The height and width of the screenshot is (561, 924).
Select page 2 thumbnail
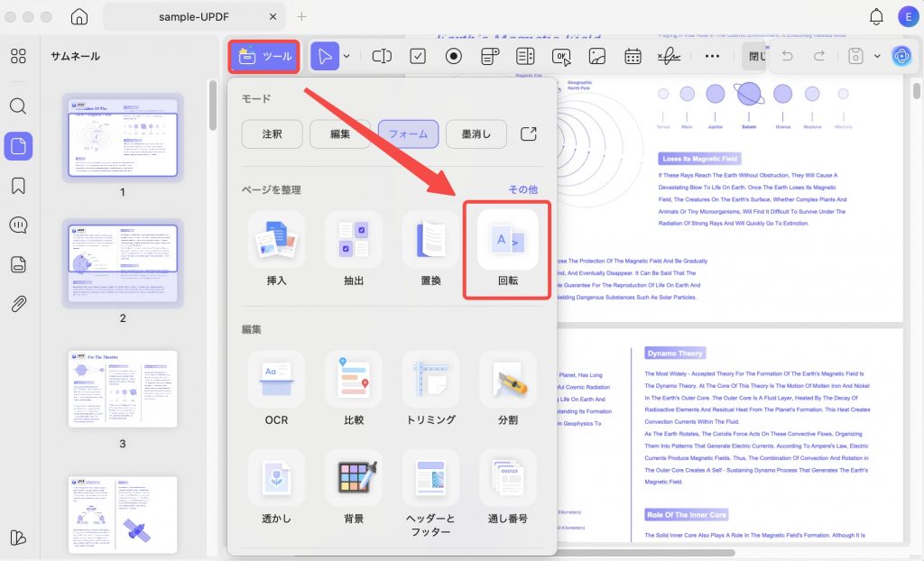point(123,263)
